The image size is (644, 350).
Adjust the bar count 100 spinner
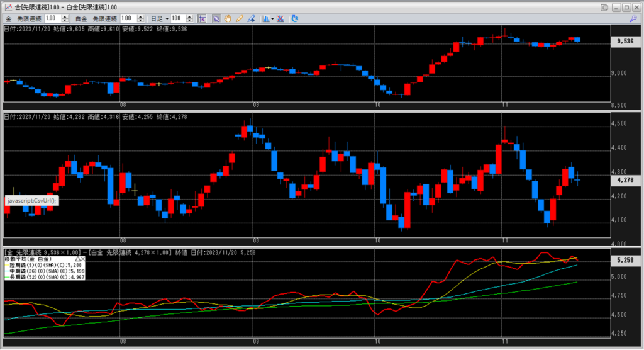(x=189, y=19)
